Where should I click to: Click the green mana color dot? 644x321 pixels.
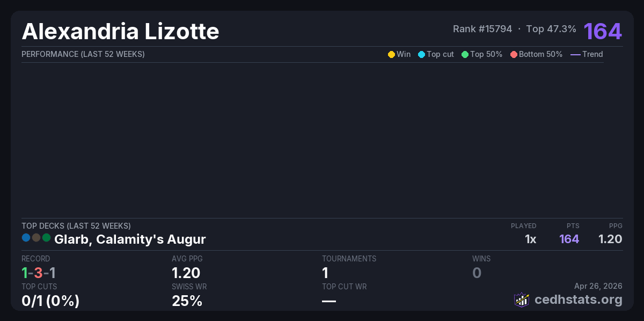[x=47, y=237]
